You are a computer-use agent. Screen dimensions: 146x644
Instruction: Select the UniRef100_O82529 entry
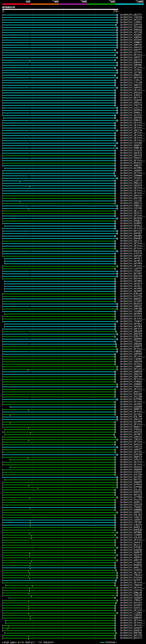coord(131,186)
